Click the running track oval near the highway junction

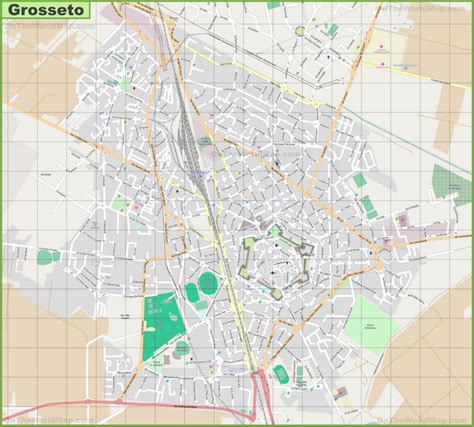(x=282, y=374)
